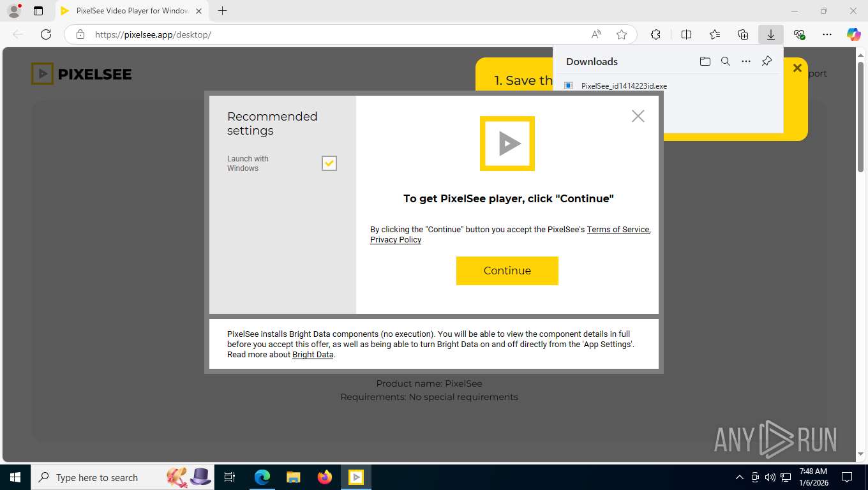Open the Collections icon
This screenshot has height=490, width=868.
743,34
